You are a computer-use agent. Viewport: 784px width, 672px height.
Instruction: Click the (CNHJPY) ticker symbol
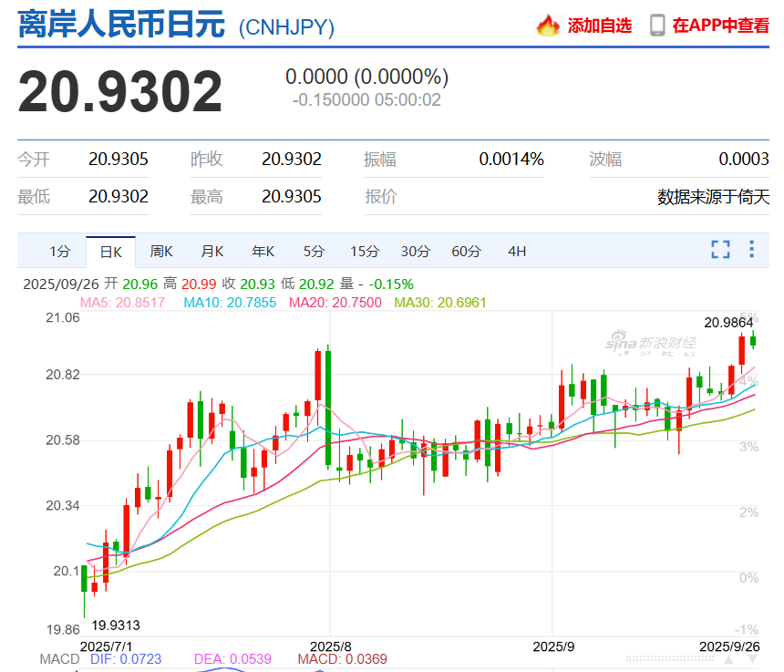click(286, 27)
